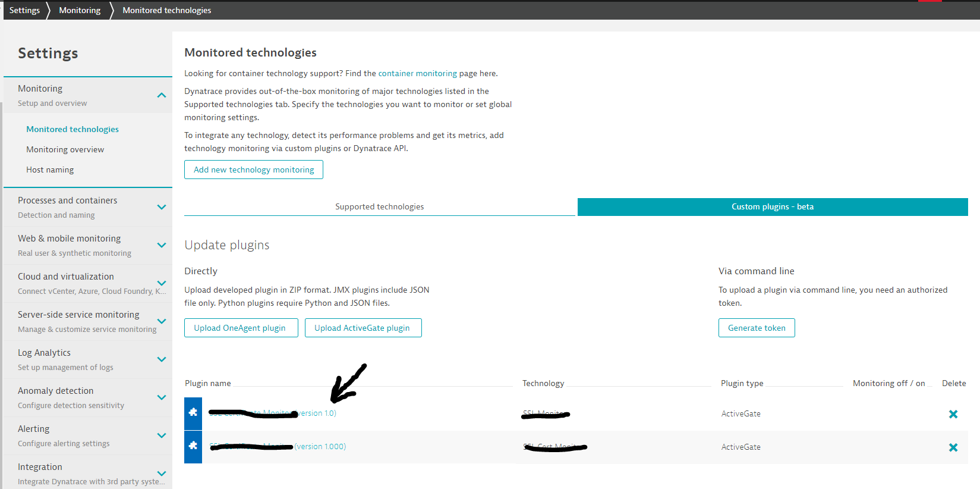Expand Web & mobile monitoring section

161,245
